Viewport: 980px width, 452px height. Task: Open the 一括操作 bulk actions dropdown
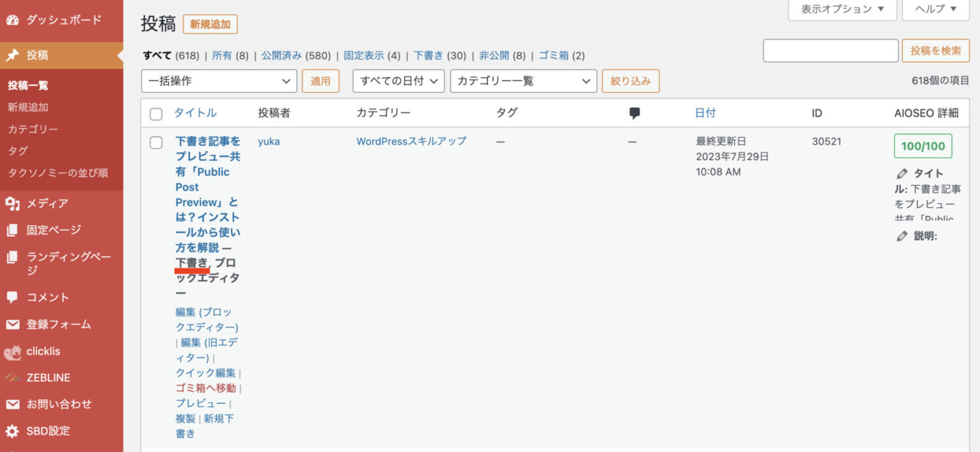point(219,81)
